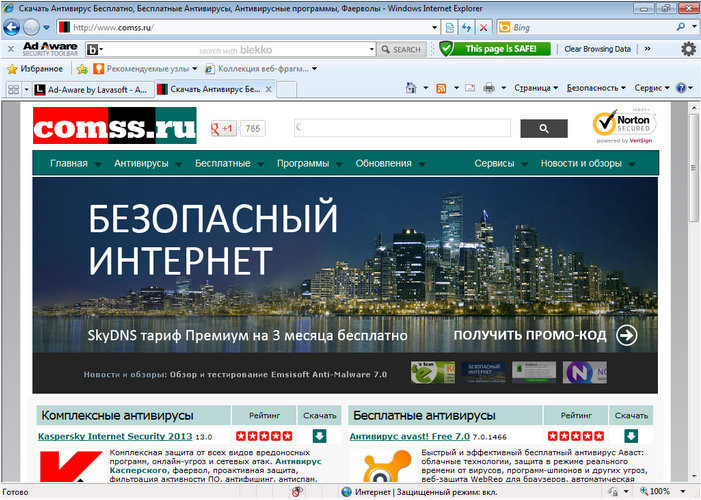This screenshot has width=701, height=500.
Task: Expand the address bar history dropdown
Action: point(434,28)
